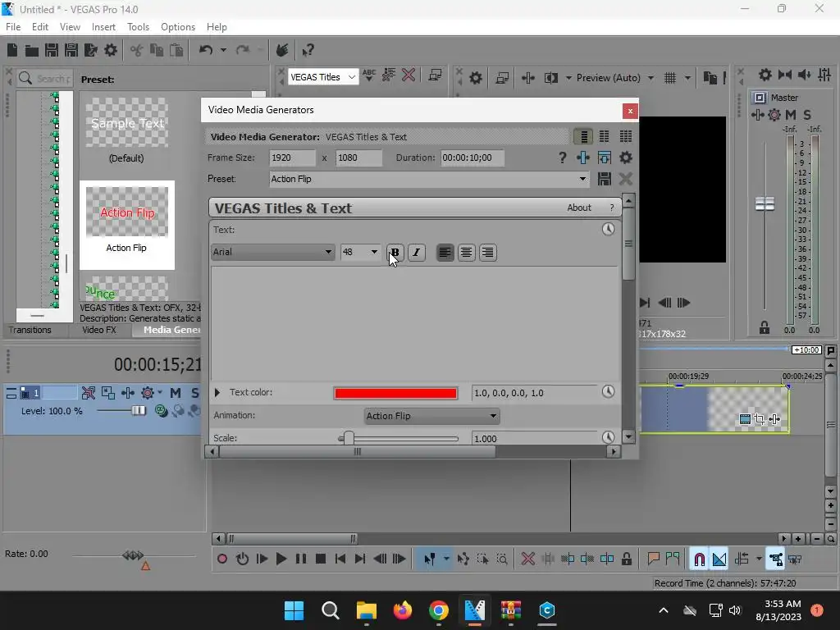Click the Duration field

coord(472,157)
